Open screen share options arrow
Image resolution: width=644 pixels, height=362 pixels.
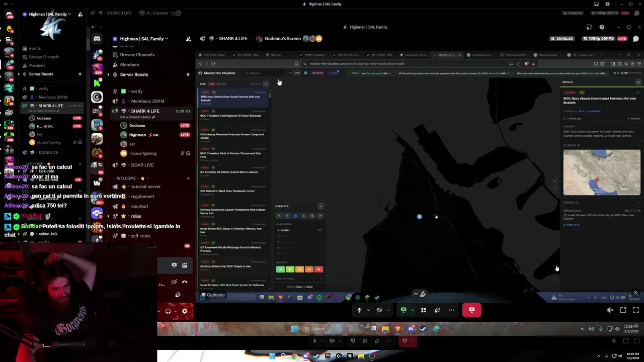pyautogui.click(x=412, y=310)
